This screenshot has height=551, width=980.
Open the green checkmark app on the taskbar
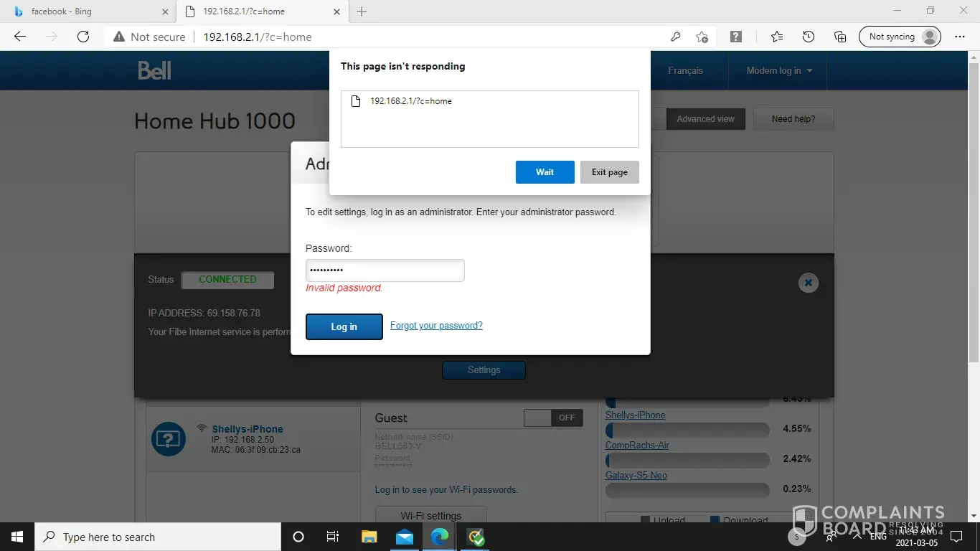476,537
